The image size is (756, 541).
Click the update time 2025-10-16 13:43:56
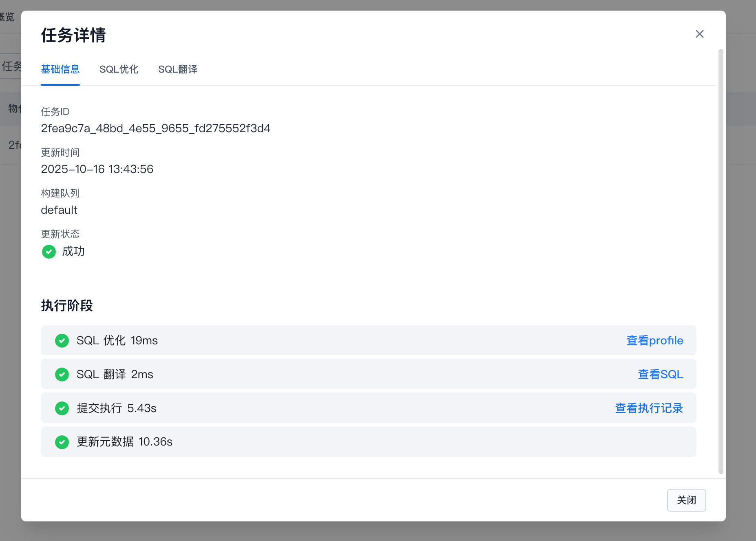[x=97, y=169]
